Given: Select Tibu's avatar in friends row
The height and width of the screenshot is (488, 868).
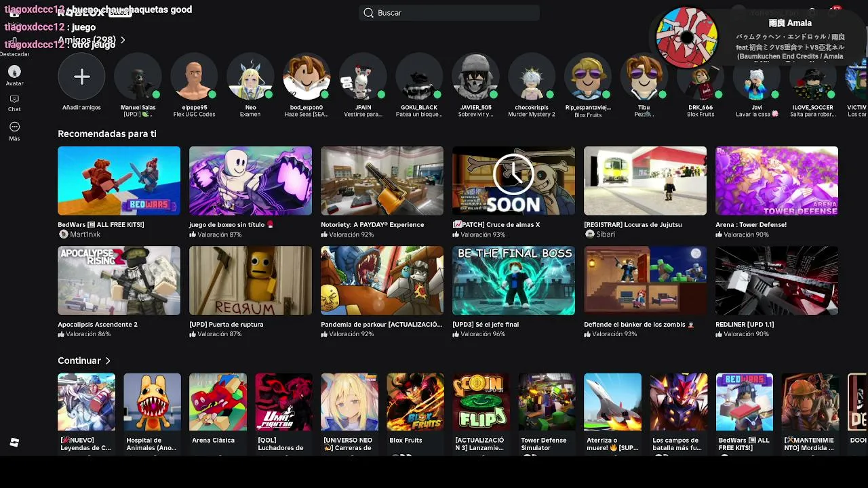Looking at the screenshot, I should pyautogui.click(x=644, y=77).
